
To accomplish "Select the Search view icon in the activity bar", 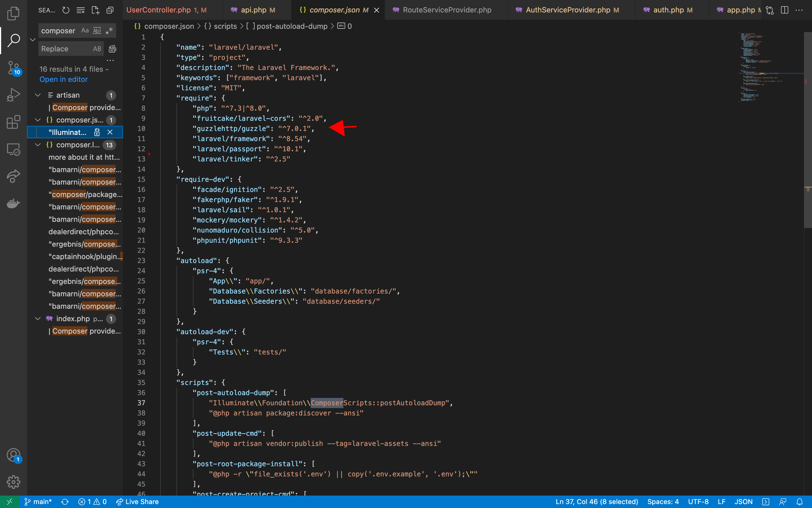I will [x=14, y=40].
